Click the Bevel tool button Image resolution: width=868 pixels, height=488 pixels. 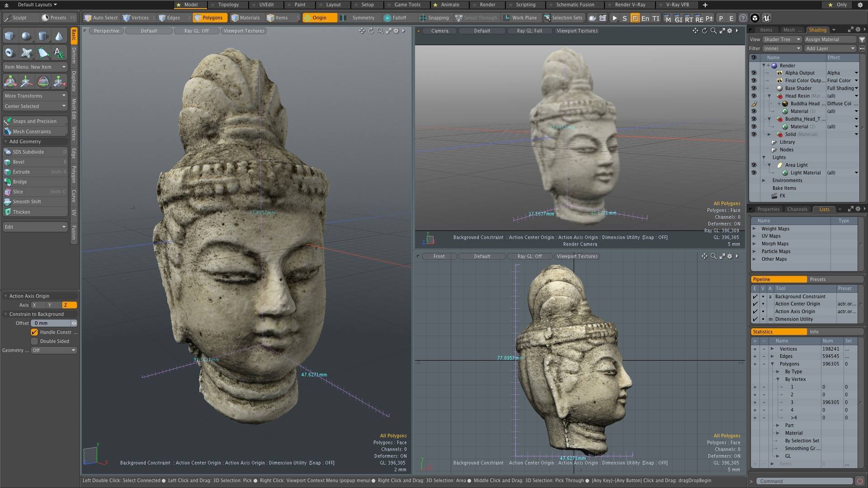click(x=35, y=162)
